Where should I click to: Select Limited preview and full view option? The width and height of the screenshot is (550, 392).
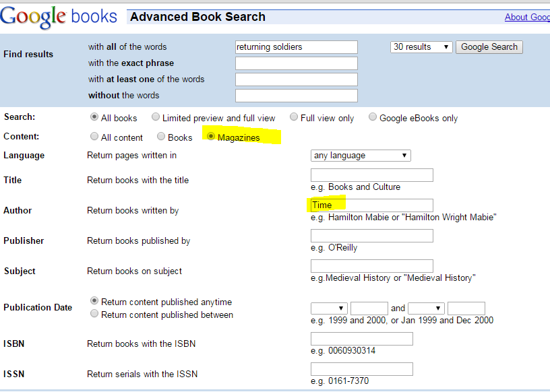156,117
